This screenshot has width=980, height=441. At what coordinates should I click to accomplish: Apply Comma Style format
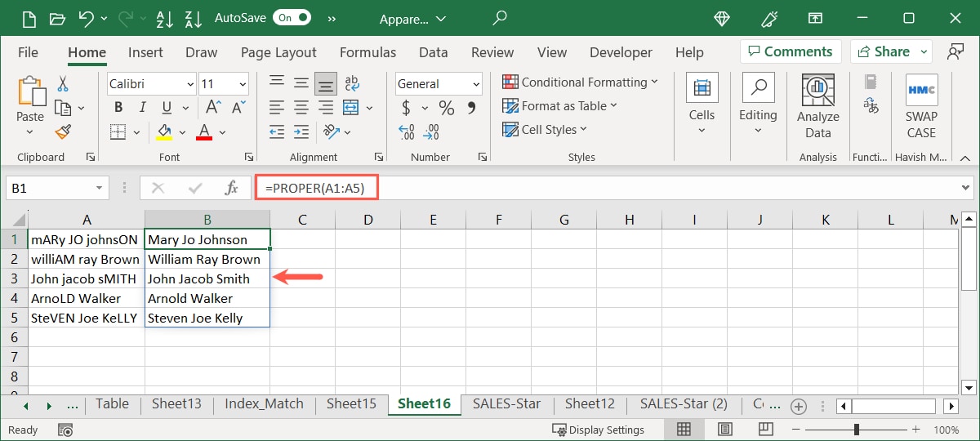[x=471, y=108]
